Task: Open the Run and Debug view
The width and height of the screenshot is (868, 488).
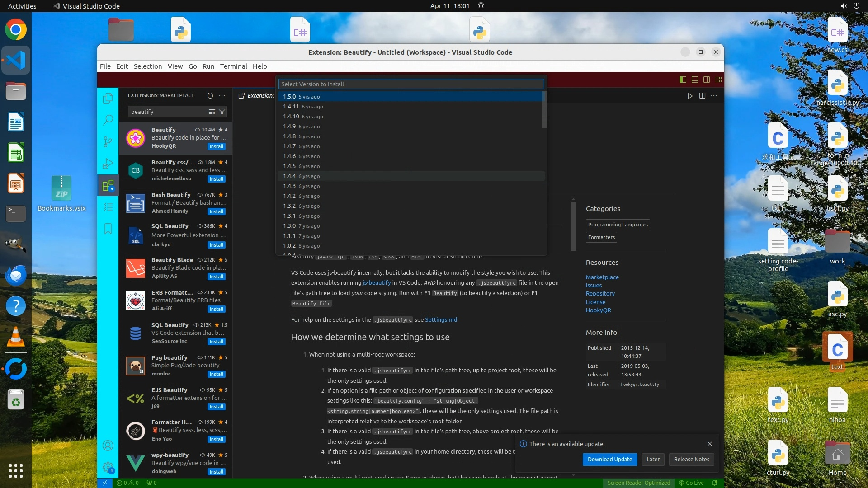Action: pyautogui.click(x=108, y=163)
